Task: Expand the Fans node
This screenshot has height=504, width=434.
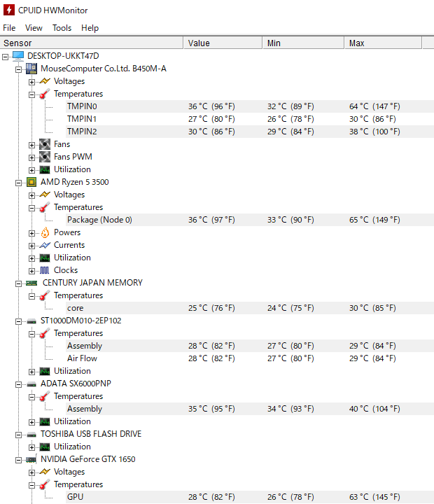Action: coord(31,145)
